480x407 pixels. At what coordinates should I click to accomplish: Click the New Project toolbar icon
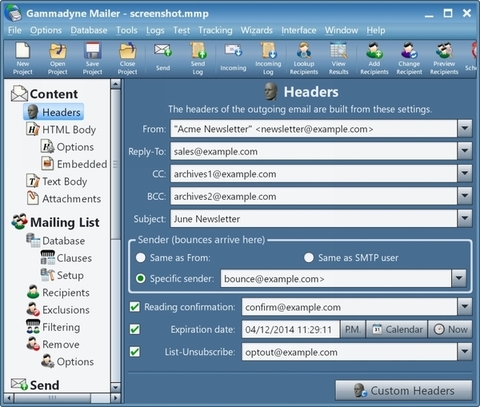pos(23,58)
